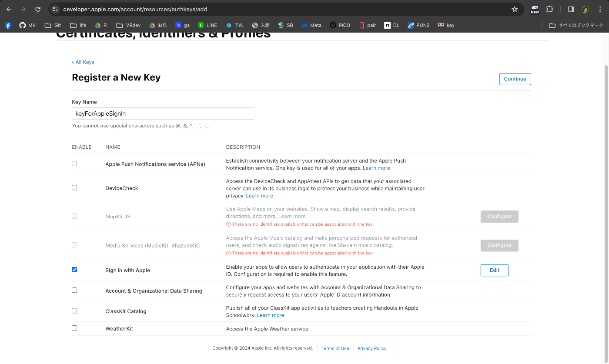
Task: Enable the WeatherKit checkbox
Action: 74,328
